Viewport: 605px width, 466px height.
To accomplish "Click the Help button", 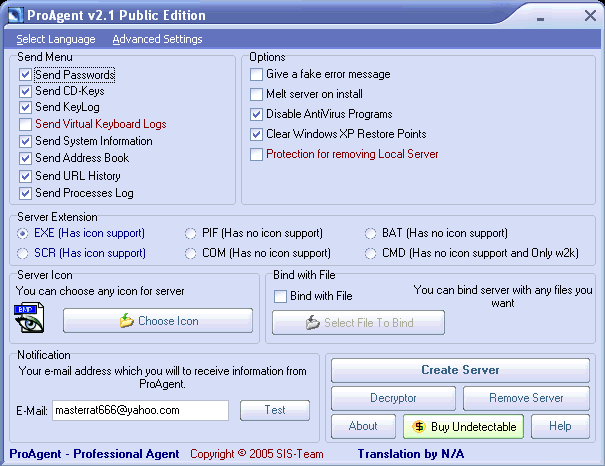I will pos(560,426).
